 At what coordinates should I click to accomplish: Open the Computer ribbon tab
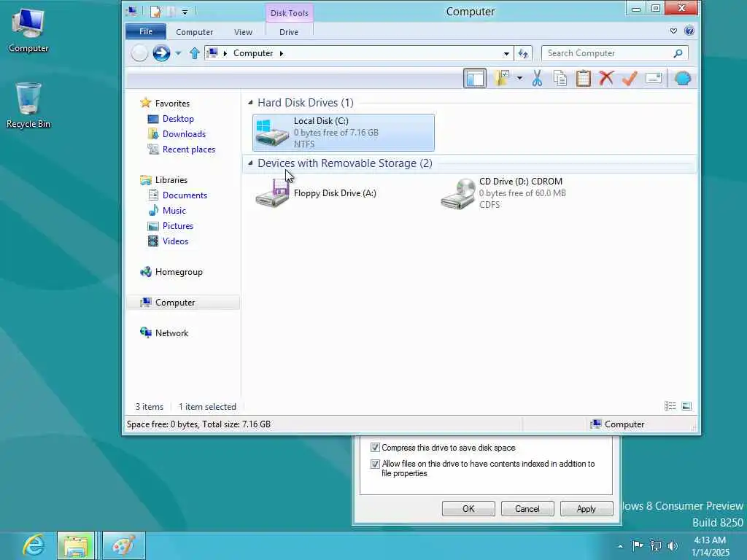pyautogui.click(x=194, y=32)
